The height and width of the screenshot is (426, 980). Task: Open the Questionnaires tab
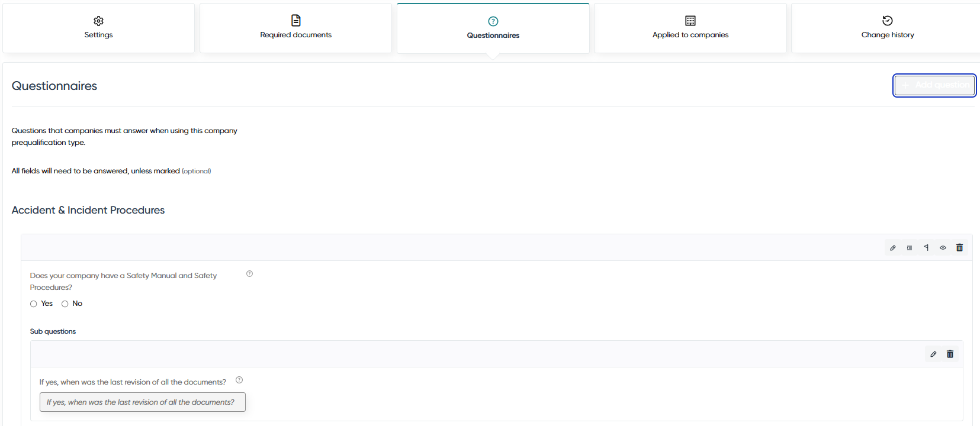point(493,28)
